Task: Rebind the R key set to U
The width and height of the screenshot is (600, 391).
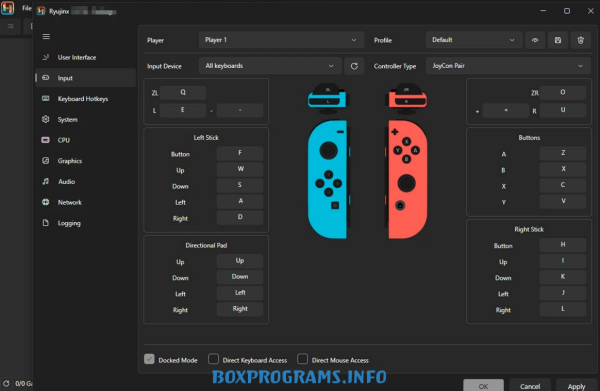Action: [562, 110]
